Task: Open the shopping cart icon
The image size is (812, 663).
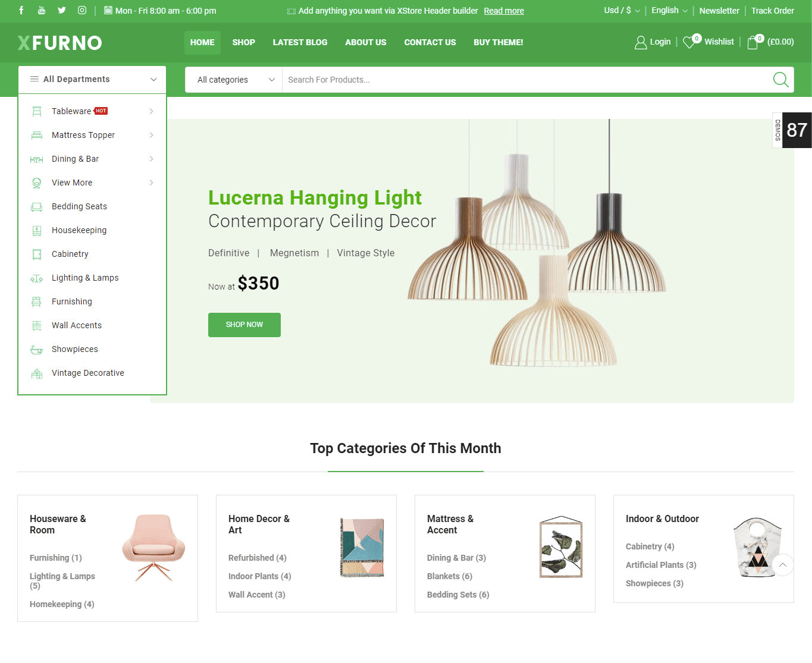Action: point(753,42)
